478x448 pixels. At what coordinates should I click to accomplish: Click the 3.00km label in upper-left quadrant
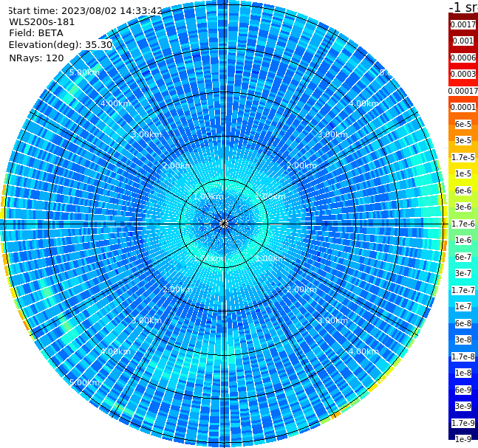[x=146, y=134]
